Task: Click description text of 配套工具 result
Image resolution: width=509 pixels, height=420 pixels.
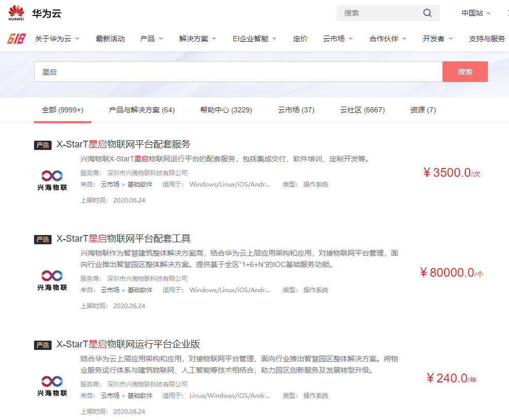Action: [239, 259]
